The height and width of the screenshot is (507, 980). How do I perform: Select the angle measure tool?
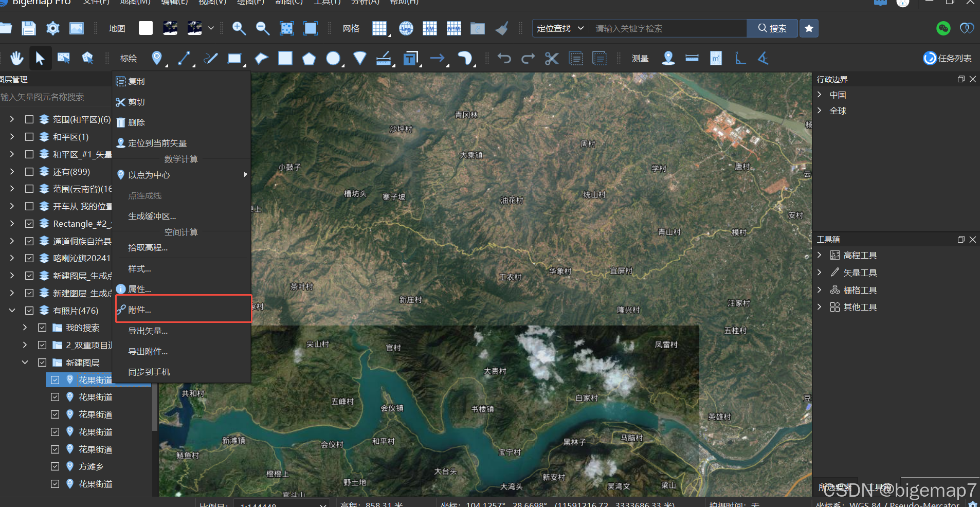point(763,58)
